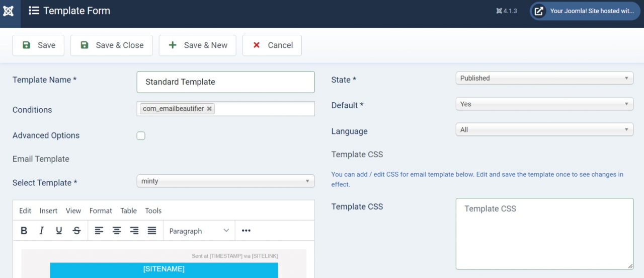Open the Default dropdown set to Yes
The image size is (644, 278).
[x=544, y=104]
